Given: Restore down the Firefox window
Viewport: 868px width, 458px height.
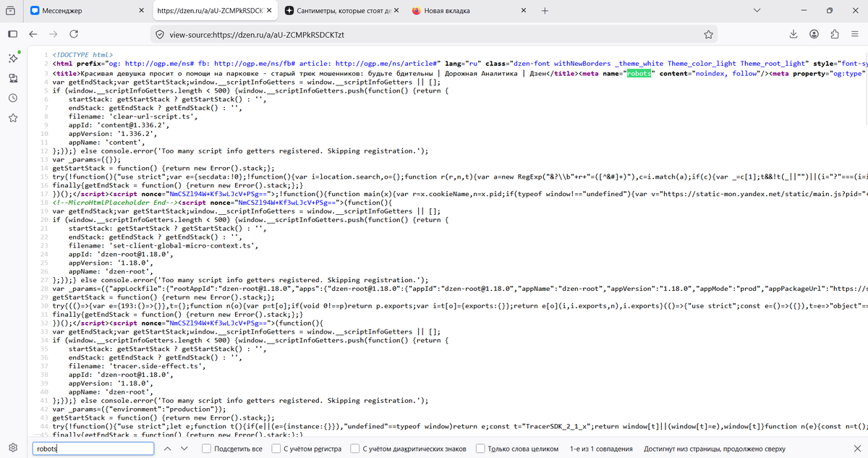Looking at the screenshot, I should (x=829, y=11).
